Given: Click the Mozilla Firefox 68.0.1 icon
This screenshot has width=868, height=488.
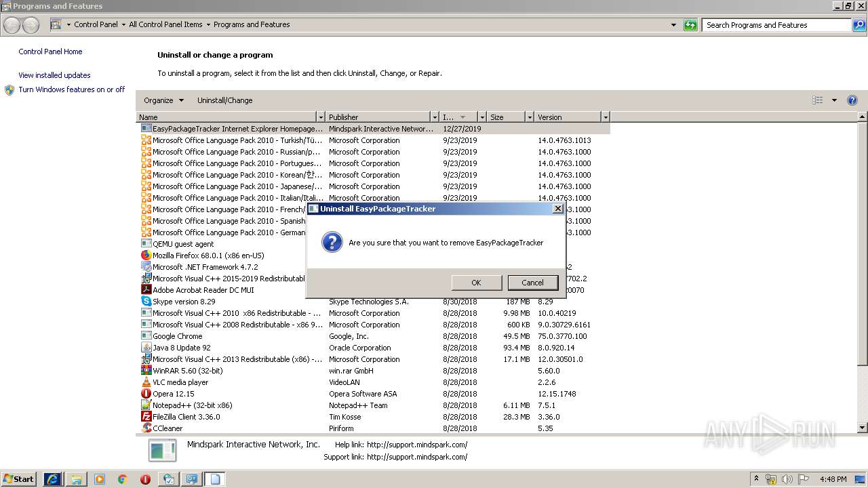Looking at the screenshot, I should [x=146, y=256].
